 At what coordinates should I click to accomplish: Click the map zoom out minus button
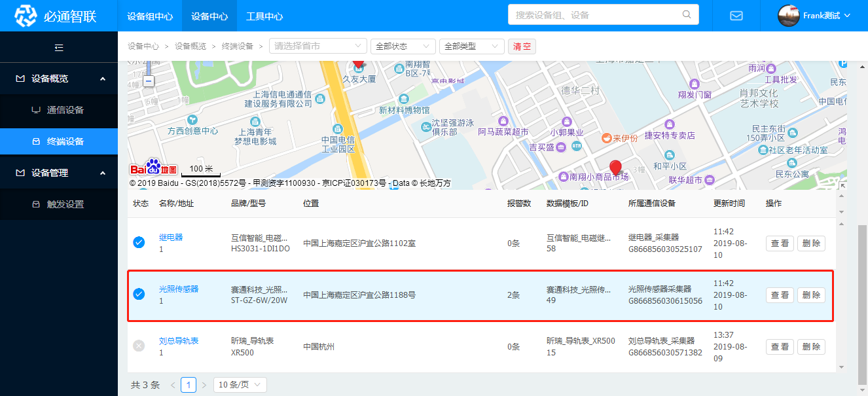pyautogui.click(x=149, y=81)
